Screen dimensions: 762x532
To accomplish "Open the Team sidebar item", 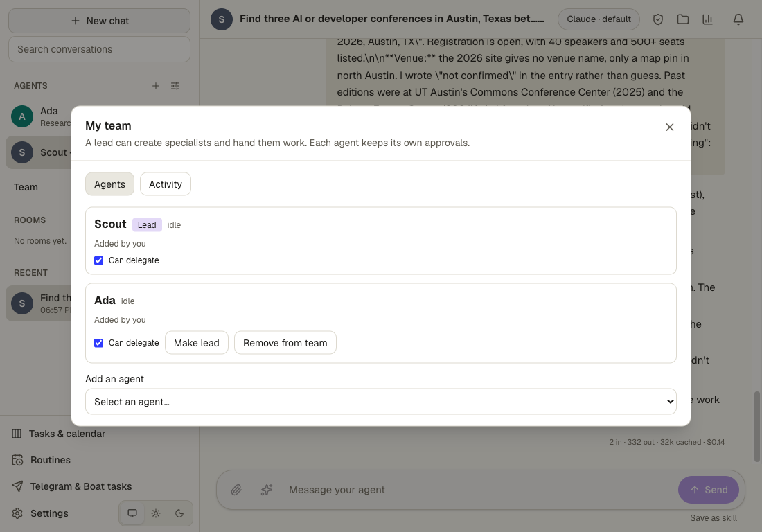I will pyautogui.click(x=26, y=187).
